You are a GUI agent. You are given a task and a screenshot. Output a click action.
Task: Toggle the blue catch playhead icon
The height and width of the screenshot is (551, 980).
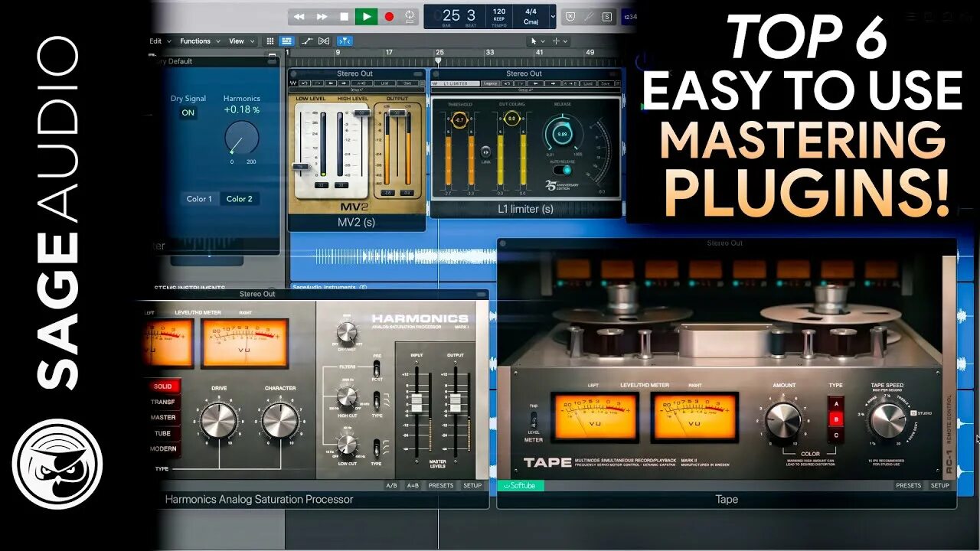345,41
